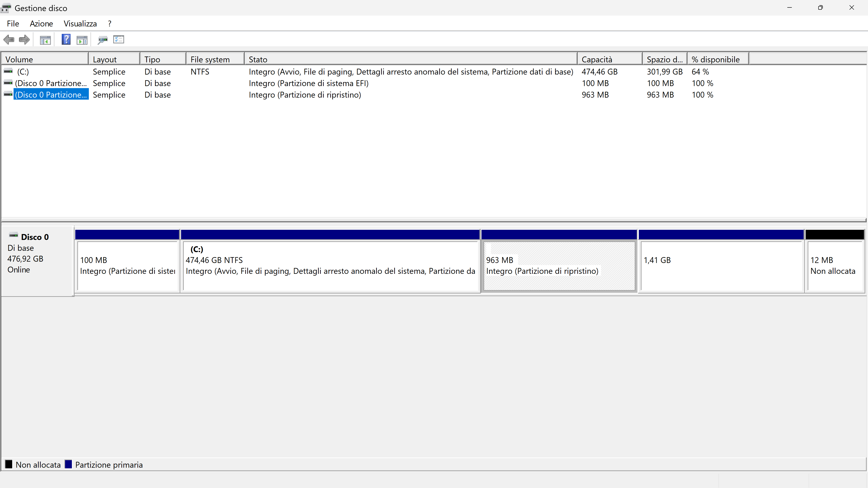This screenshot has width=868, height=488.
Task: Sort by the Tipo column header
Action: (163, 59)
